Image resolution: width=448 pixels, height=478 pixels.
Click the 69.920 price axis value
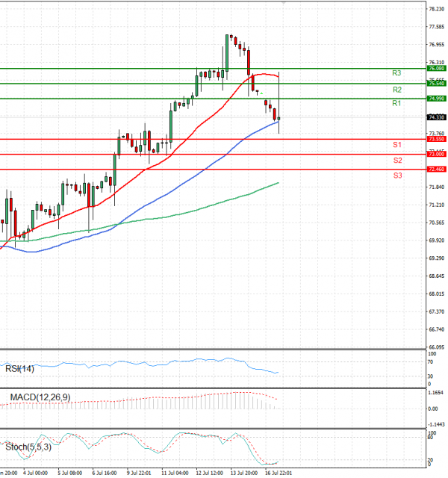[436, 240]
